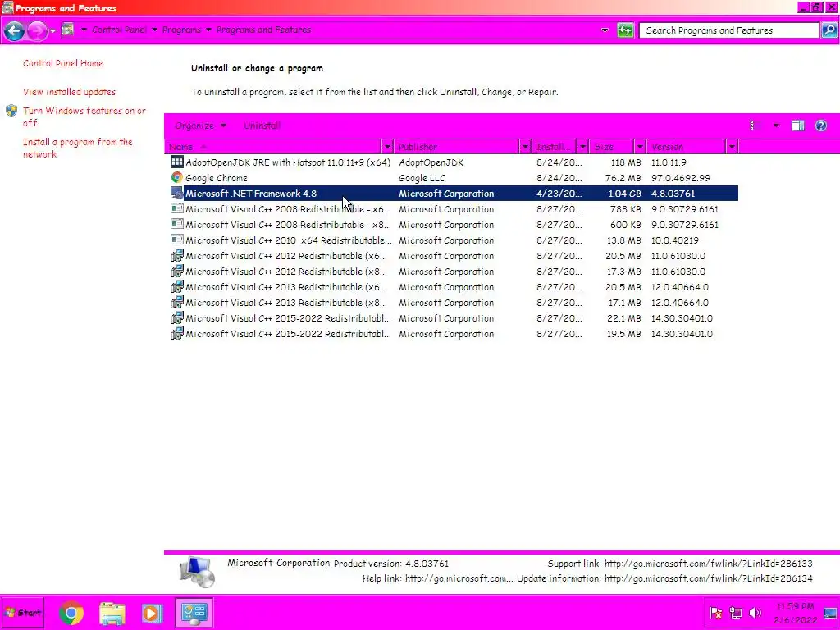Focus the Search Programs and Features box
The height and width of the screenshot is (630, 840).
click(728, 30)
